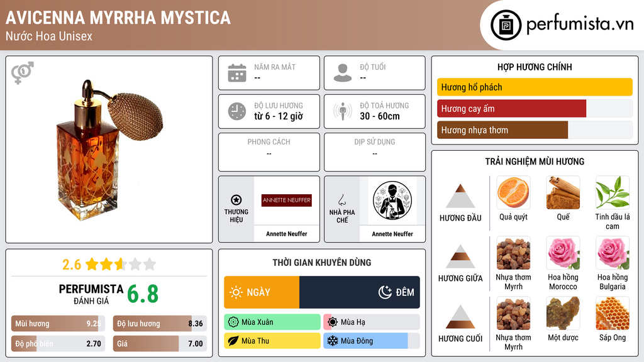This screenshot has width=644, height=362.
Task: Click the Annette Neuffer brand name text
Action: point(287,234)
